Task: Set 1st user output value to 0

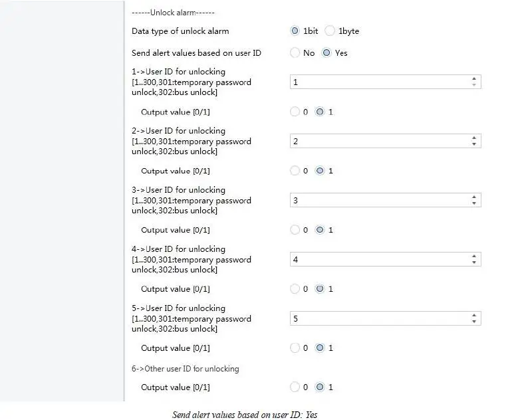Action: [x=295, y=112]
